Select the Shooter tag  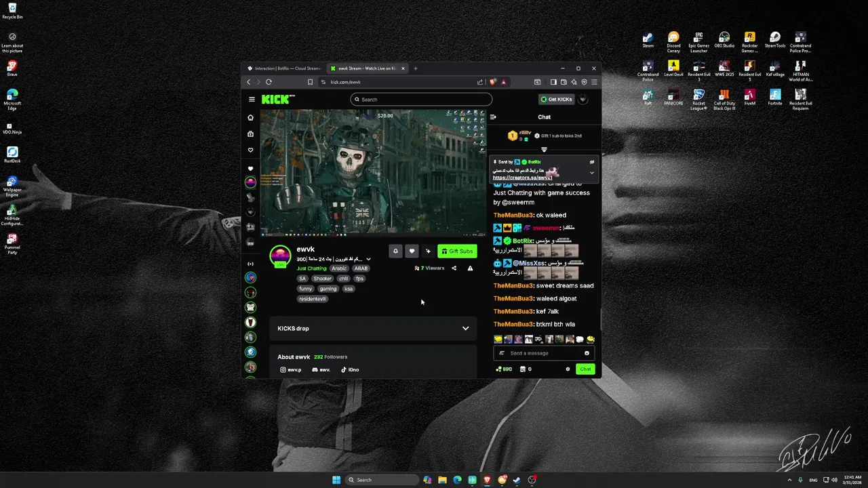(322, 279)
